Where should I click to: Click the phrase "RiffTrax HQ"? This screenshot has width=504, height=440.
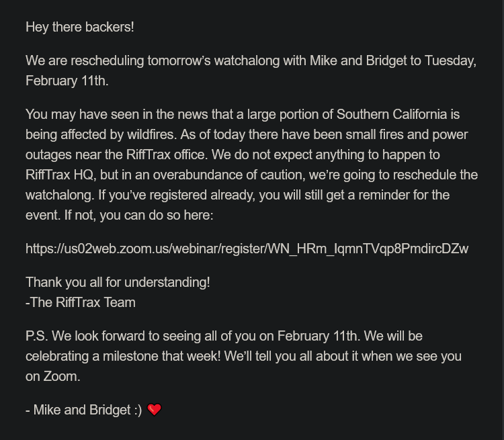tap(59, 175)
